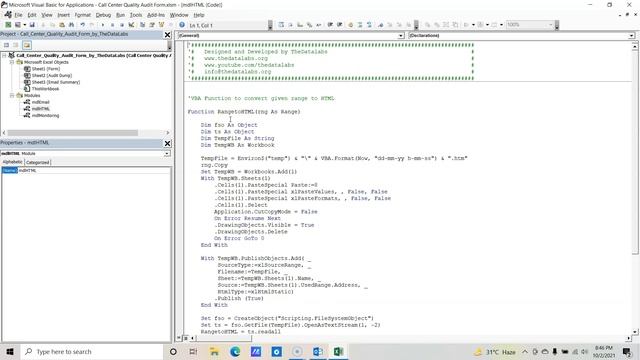Toggle Design Mode in the toolbar
This screenshot has width=640, height=360.
coord(131,25)
